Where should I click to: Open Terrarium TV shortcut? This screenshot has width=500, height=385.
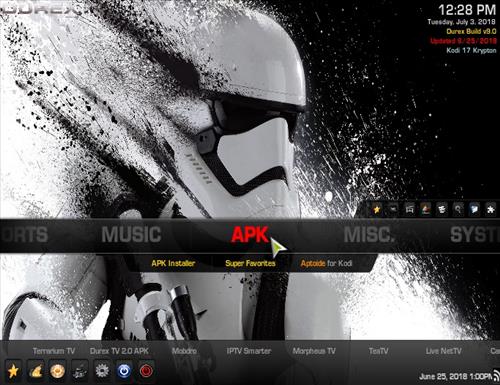click(54, 351)
